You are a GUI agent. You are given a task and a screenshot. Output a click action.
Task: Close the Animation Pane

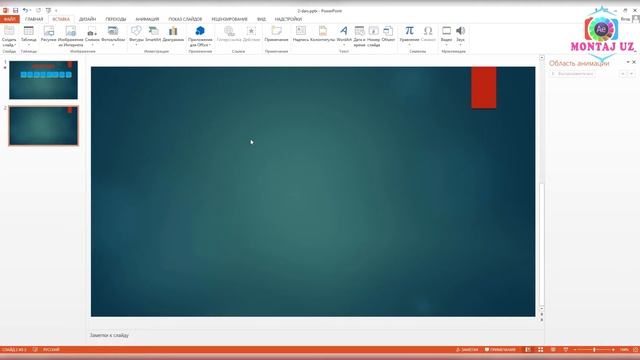(x=634, y=62)
